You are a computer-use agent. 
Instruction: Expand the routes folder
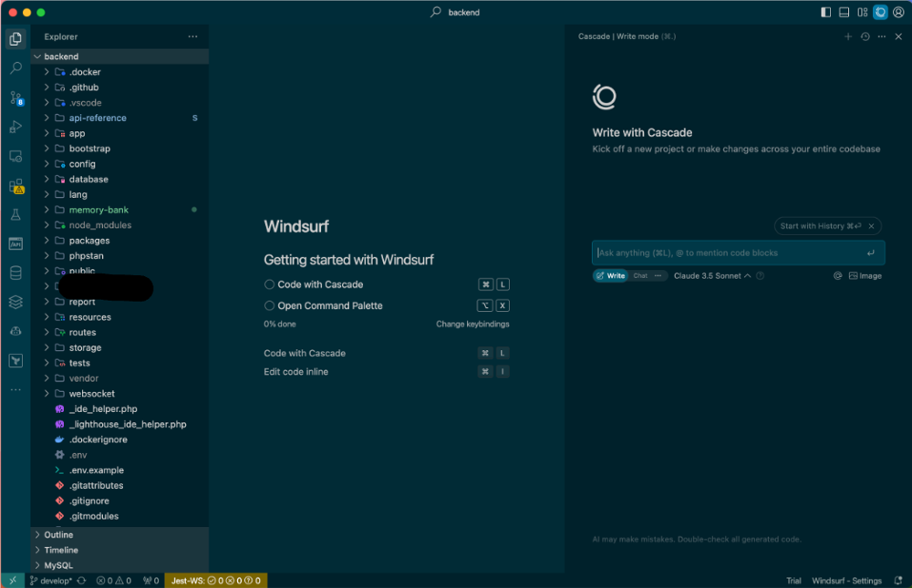(x=119, y=333)
